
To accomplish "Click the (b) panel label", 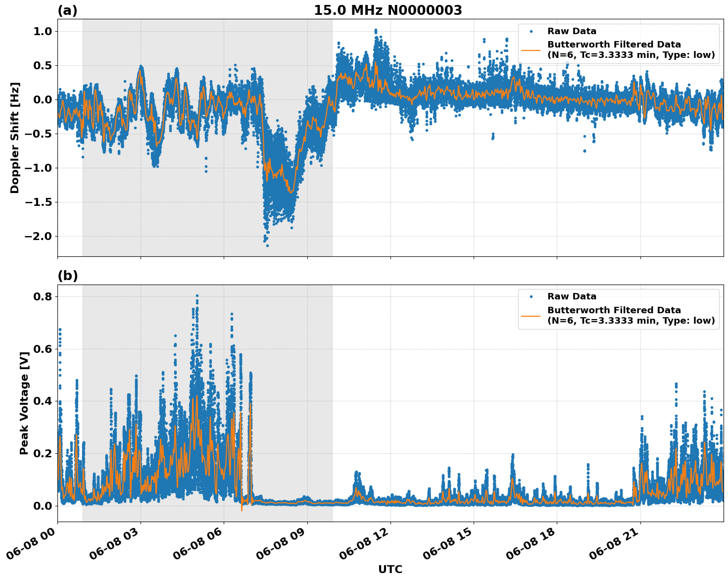I will (67, 276).
